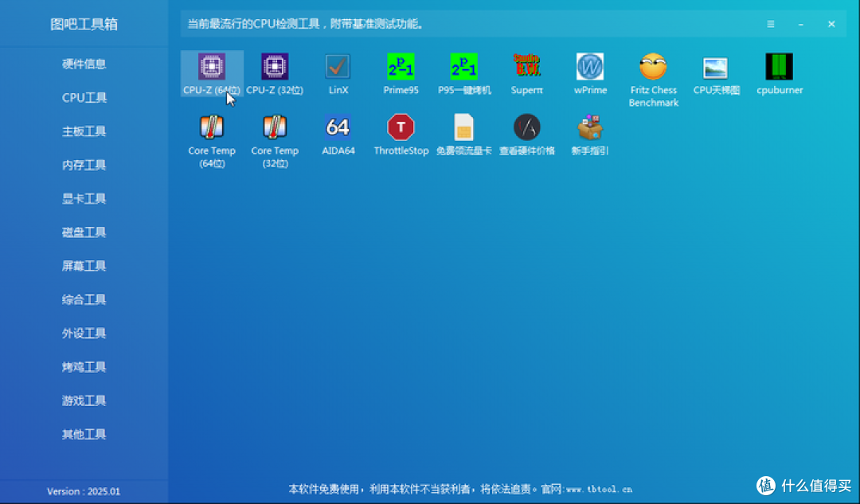Open the 磁盘工具 category
Screen dimensions: 860x504
(x=84, y=232)
